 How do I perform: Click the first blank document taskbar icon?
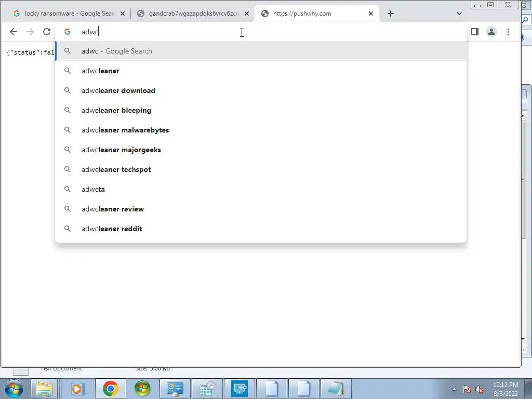tap(272, 389)
